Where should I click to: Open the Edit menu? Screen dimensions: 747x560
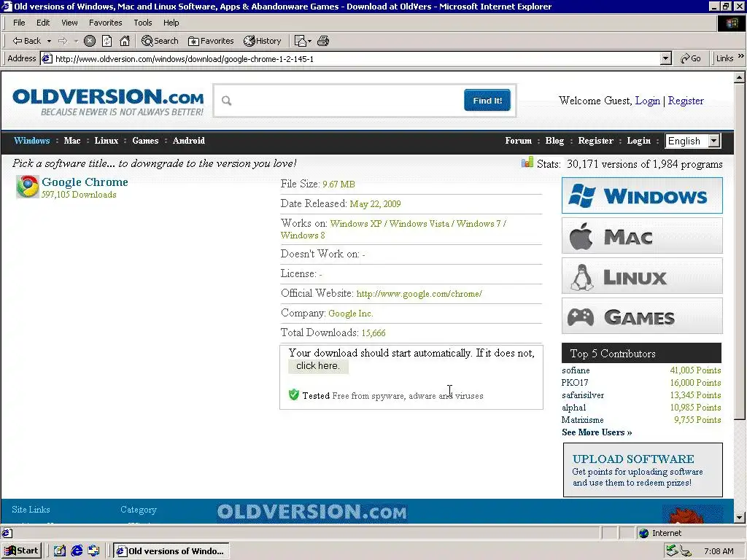(43, 23)
